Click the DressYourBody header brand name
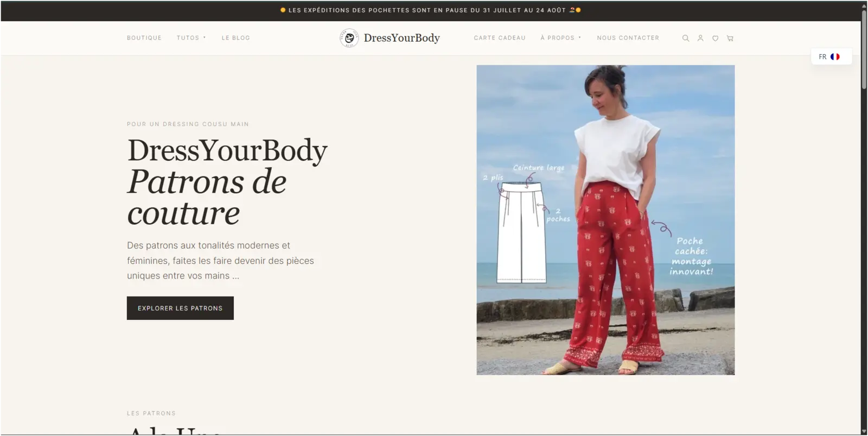Screen dimensions: 868x436 402,38
